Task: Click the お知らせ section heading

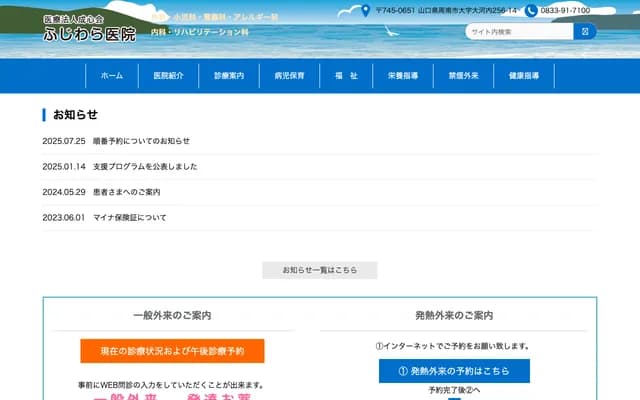Action: click(76, 115)
